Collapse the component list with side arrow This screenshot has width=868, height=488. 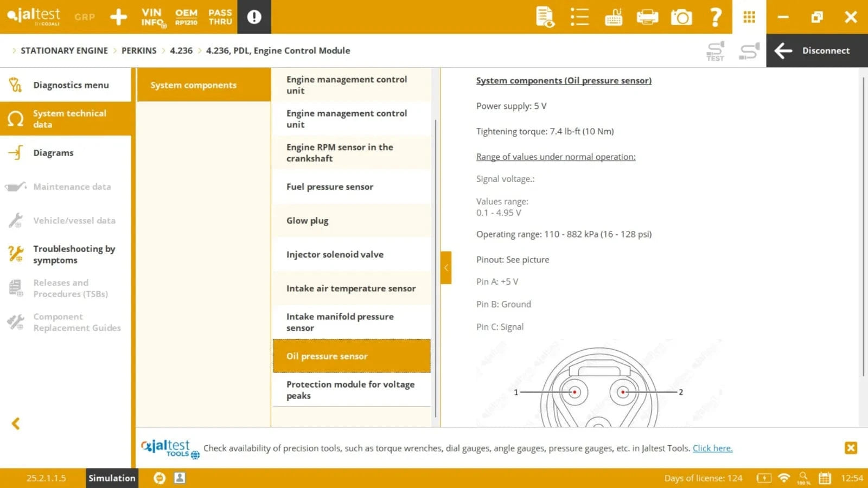coord(446,267)
